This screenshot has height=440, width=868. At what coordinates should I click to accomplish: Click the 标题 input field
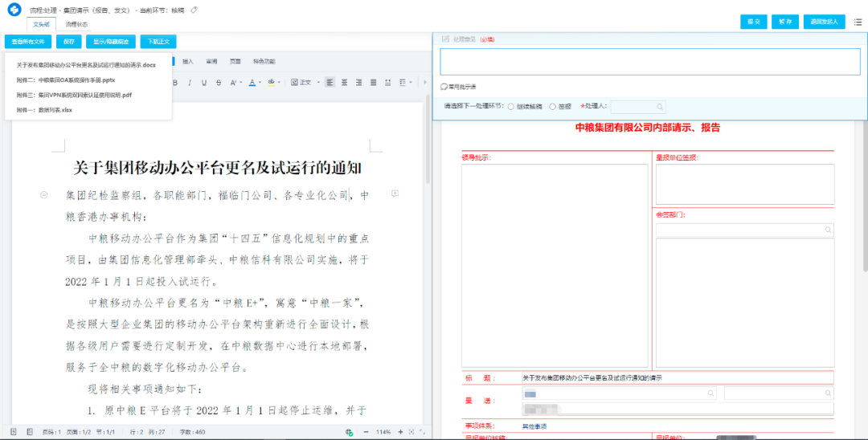pos(678,378)
